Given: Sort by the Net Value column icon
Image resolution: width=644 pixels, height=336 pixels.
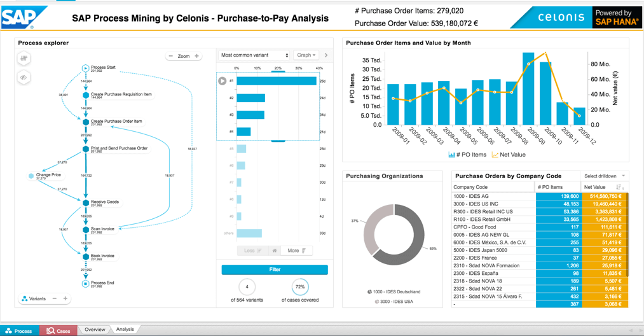Looking at the screenshot, I should pyautogui.click(x=620, y=187).
